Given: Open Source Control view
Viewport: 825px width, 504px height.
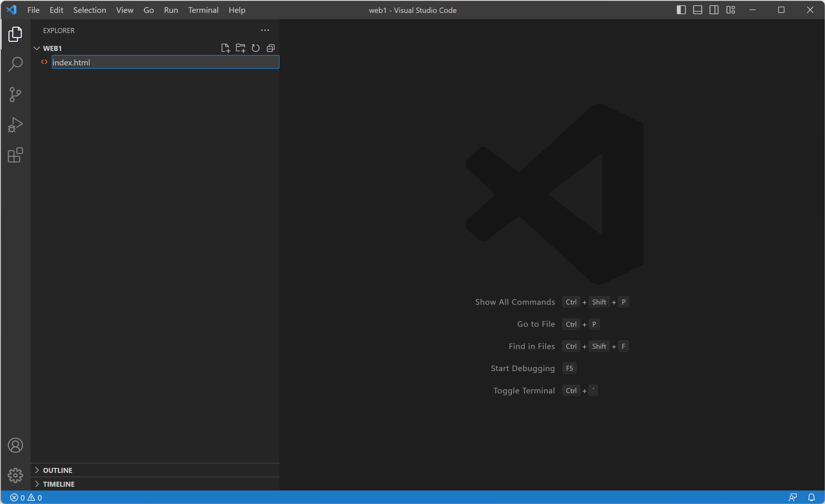Looking at the screenshot, I should (x=15, y=95).
